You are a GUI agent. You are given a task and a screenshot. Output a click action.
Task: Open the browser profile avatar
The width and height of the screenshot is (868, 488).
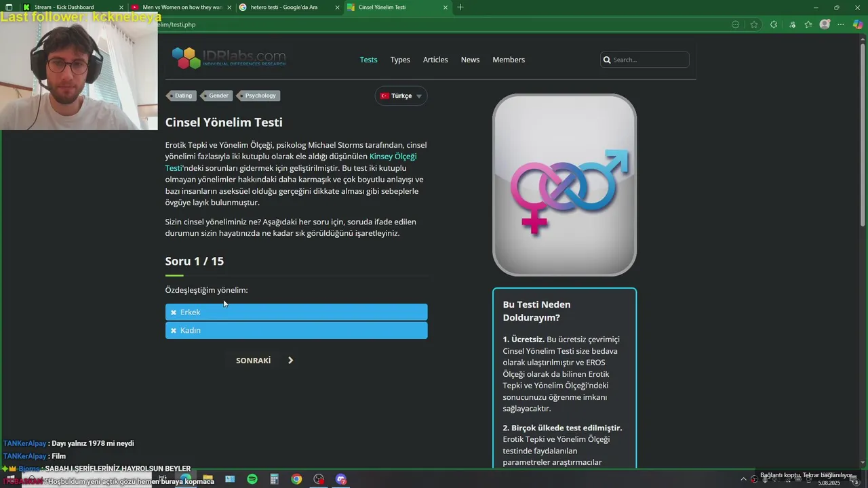[x=825, y=24]
